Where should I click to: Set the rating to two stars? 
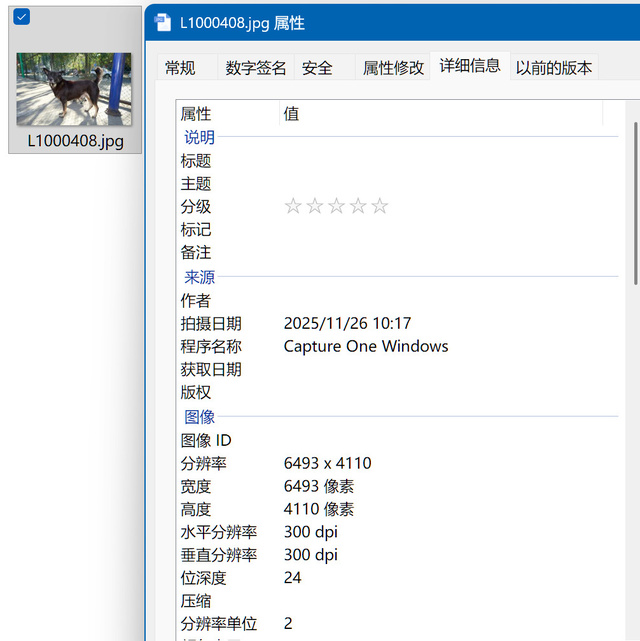[315, 207]
